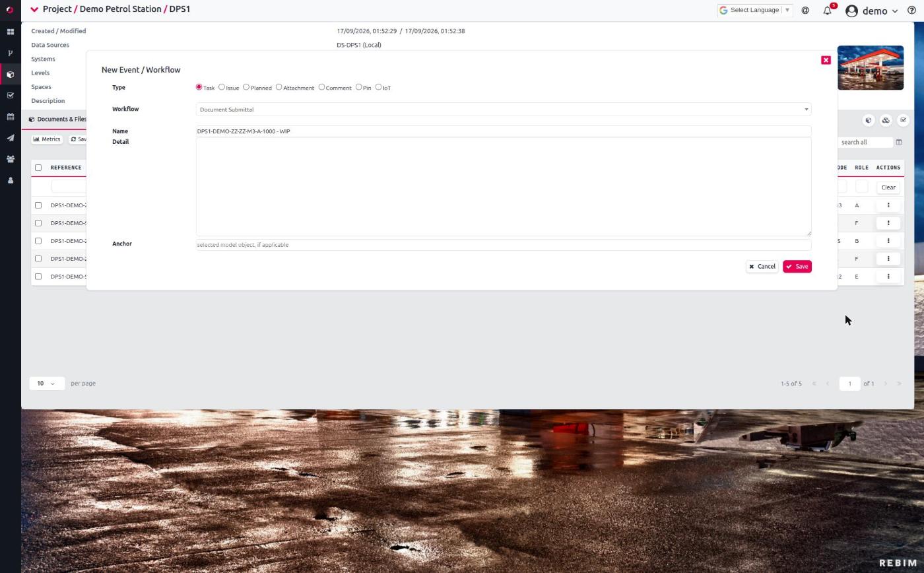
Task: Open the checkbox tasks icon in sidebar
Action: (10, 96)
